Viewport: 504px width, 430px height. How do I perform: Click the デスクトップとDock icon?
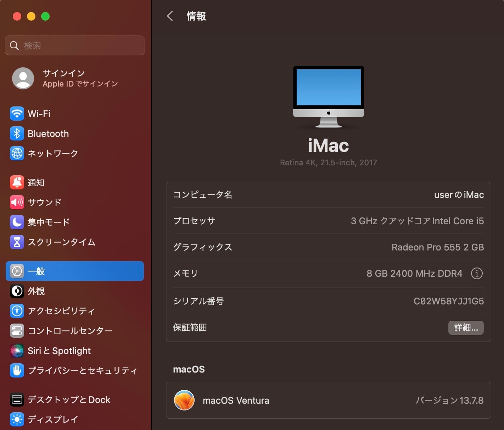coord(17,399)
